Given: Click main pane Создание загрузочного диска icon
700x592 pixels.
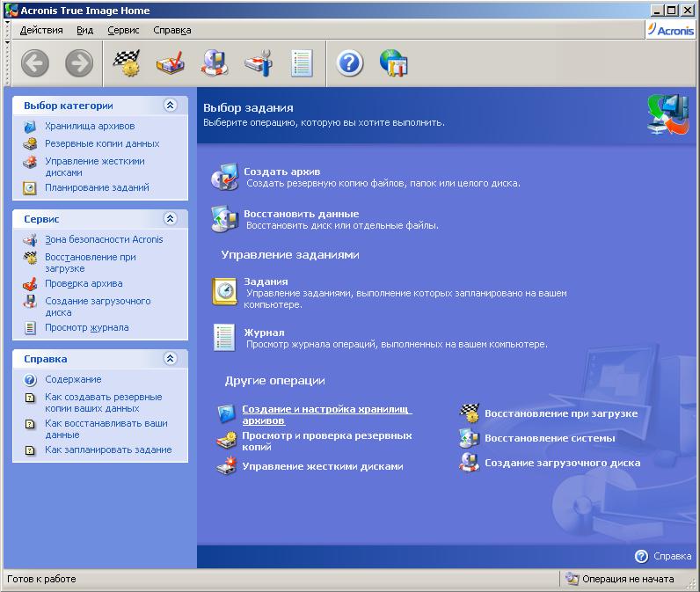Looking at the screenshot, I should pos(470,463).
